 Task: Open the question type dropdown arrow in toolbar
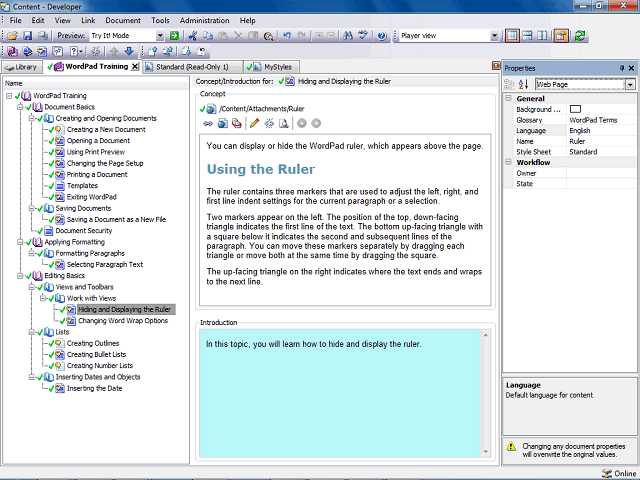click(x=81, y=51)
